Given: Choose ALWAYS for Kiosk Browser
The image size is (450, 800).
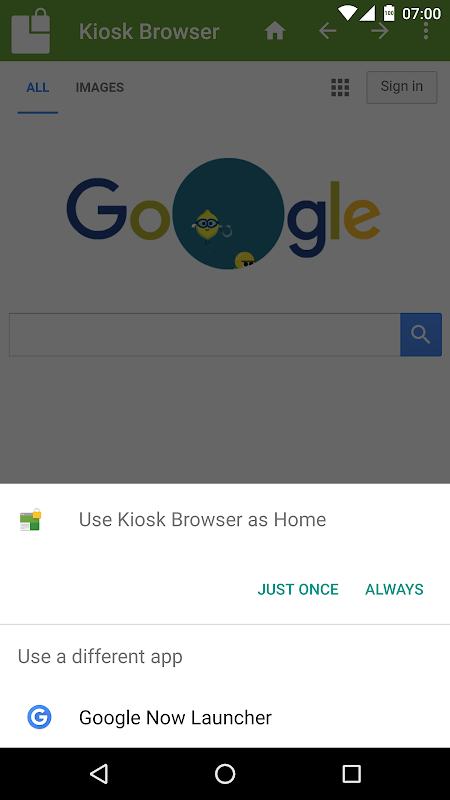Looking at the screenshot, I should tap(394, 589).
